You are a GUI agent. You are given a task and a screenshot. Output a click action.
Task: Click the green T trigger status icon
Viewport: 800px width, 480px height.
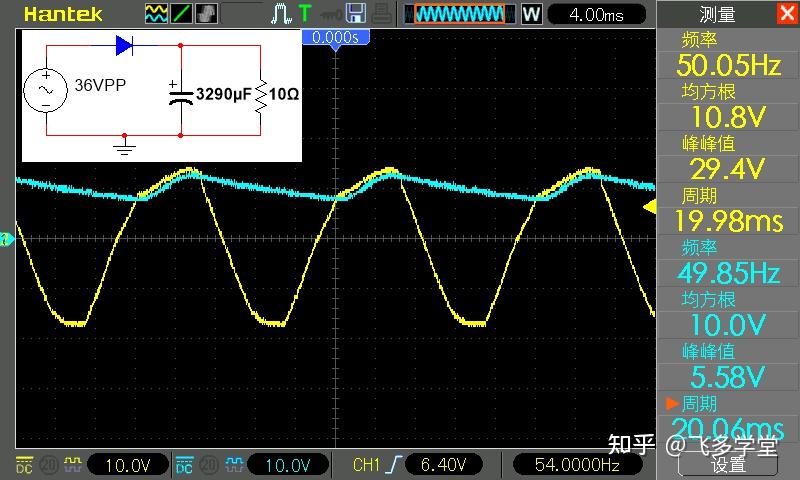305,13
